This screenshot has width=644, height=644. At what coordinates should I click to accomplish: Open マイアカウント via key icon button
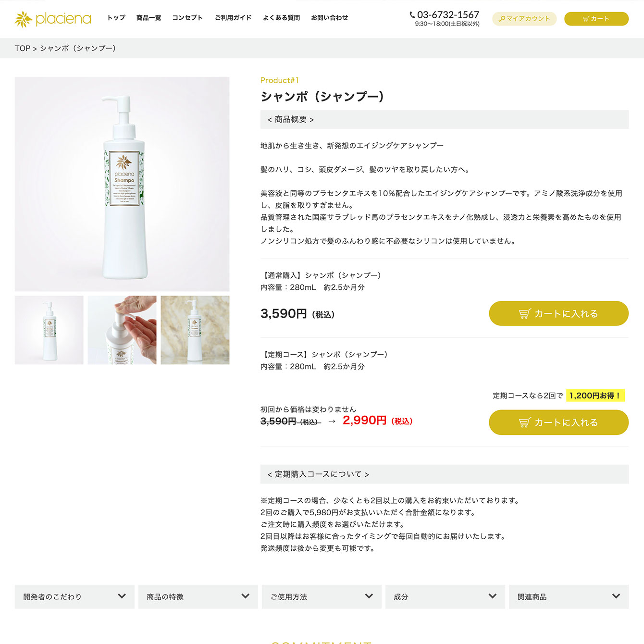[x=524, y=19]
